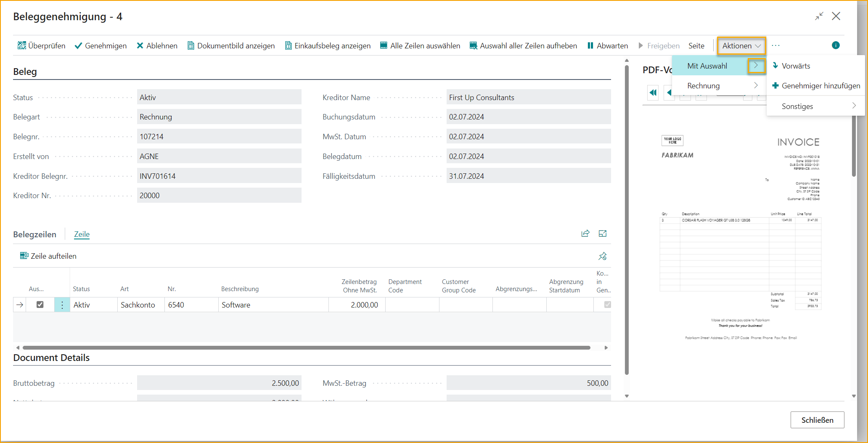The image size is (868, 443).
Task: Open the Aktionen dropdown menu
Action: coord(741,45)
